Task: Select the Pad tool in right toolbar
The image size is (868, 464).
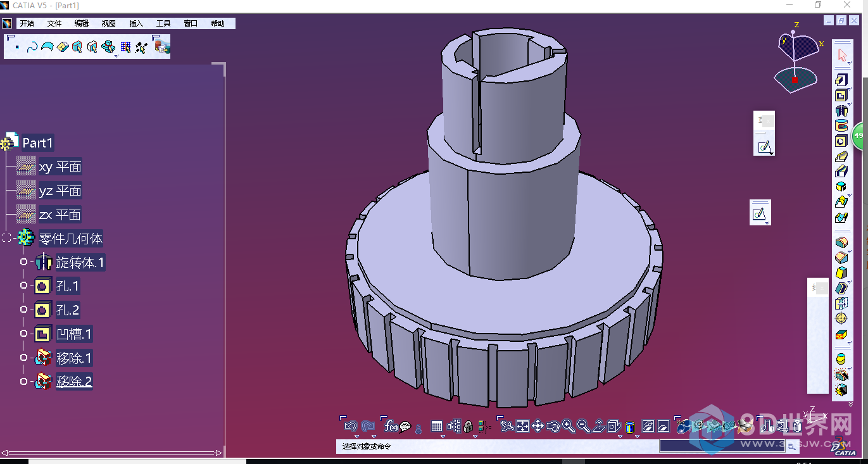Action: coord(841,80)
